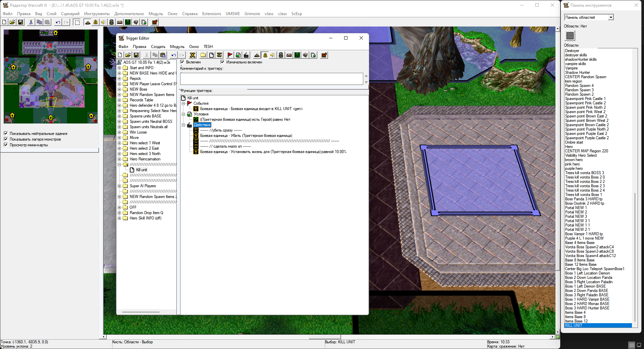The image size is (644, 349).
Task: Select the kill-unit 'Убить' action line
Action: coord(246,136)
